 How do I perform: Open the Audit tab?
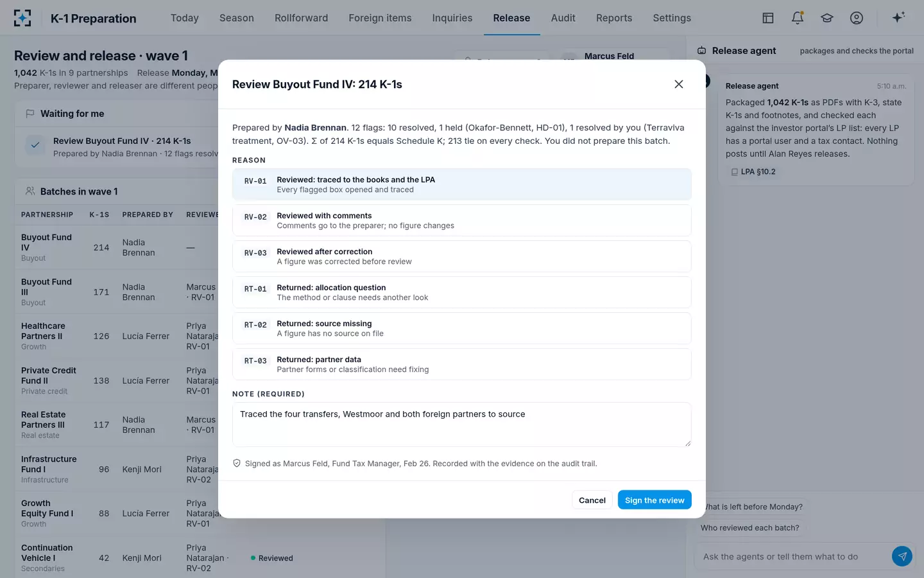click(x=563, y=18)
